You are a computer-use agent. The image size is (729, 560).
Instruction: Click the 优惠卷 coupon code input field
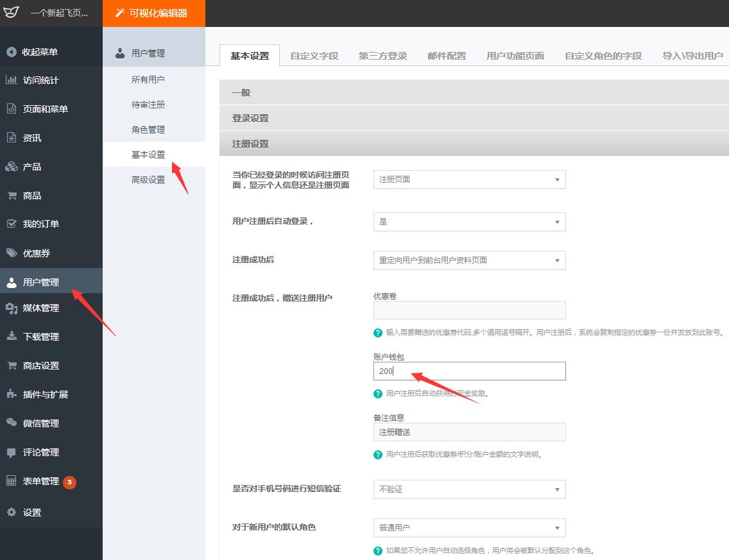coord(470,310)
